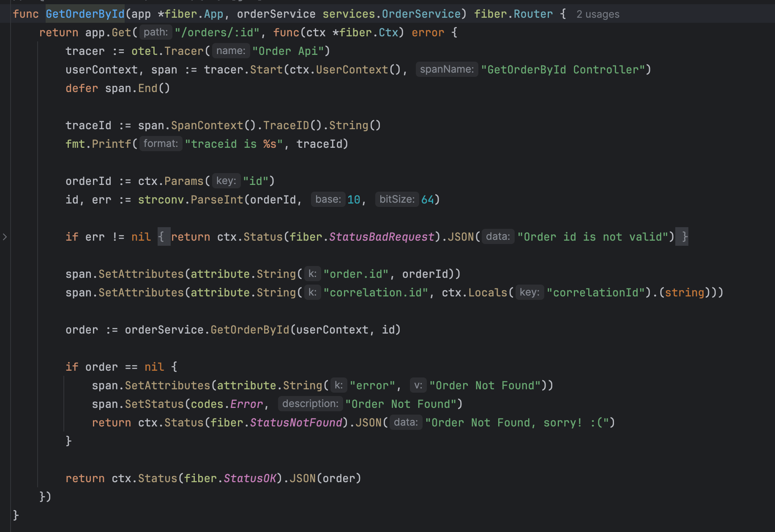This screenshot has width=775, height=532.
Task: Click the "spanName:" parameter inlay hint
Action: (447, 70)
